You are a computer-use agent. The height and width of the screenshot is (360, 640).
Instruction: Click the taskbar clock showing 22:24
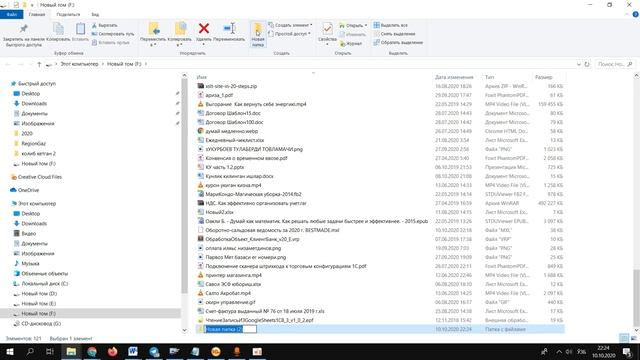(x=603, y=352)
